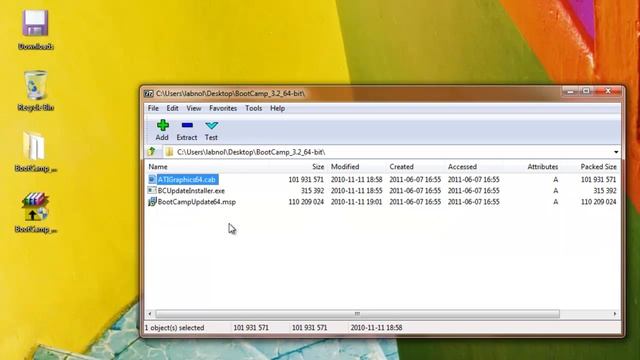Open the Tools menu

[253, 108]
